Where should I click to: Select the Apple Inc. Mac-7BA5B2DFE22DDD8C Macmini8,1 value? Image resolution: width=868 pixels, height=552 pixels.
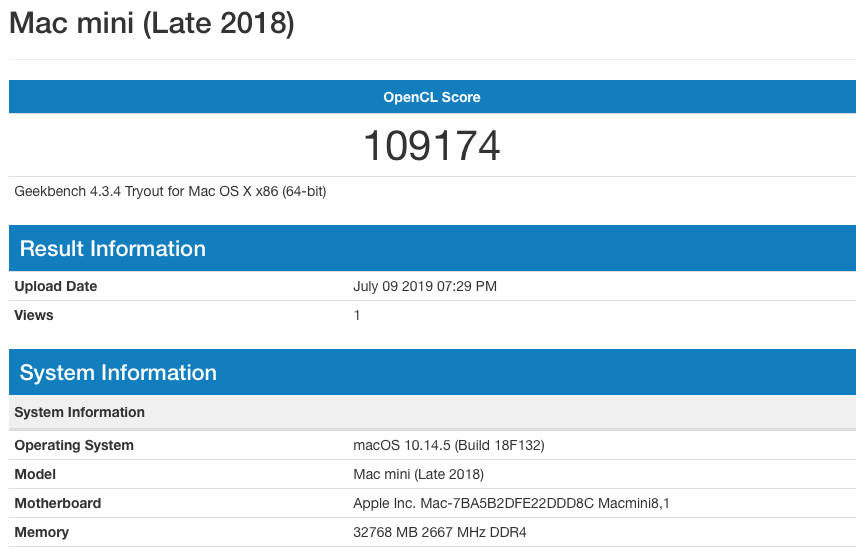tap(511, 503)
